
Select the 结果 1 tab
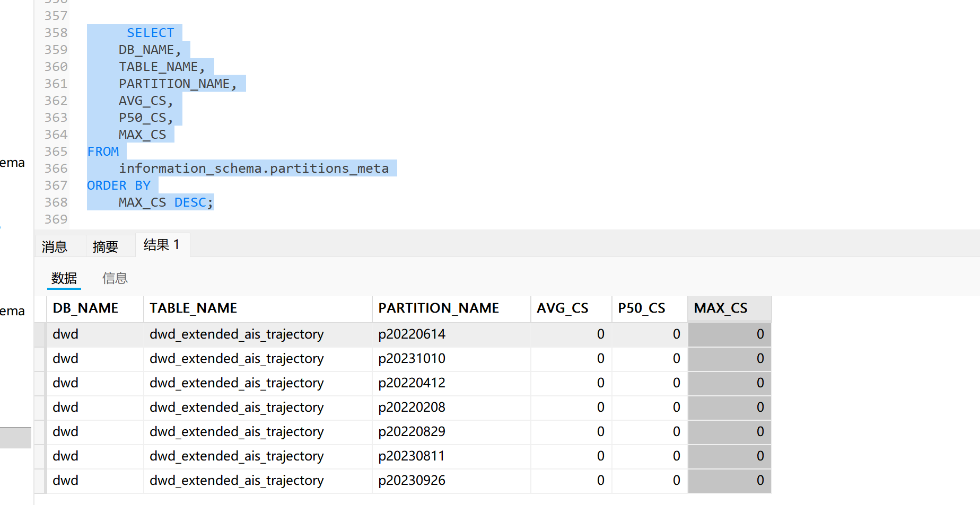[x=161, y=245]
